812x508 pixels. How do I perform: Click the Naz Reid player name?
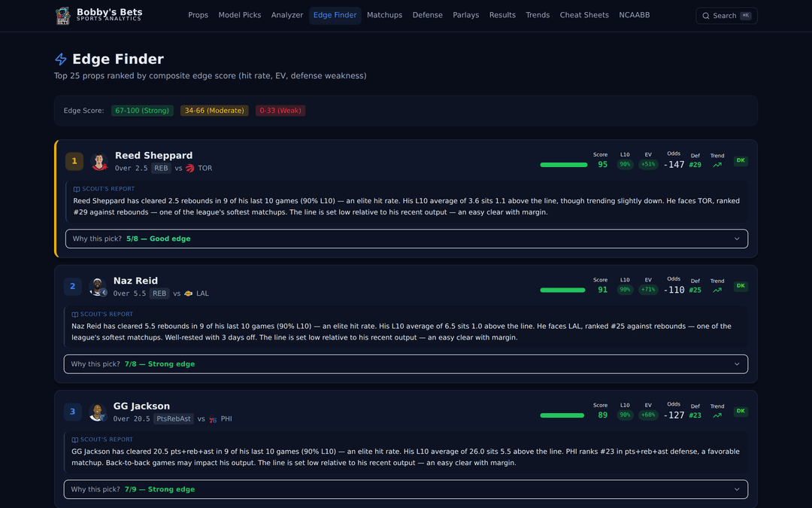coord(135,281)
